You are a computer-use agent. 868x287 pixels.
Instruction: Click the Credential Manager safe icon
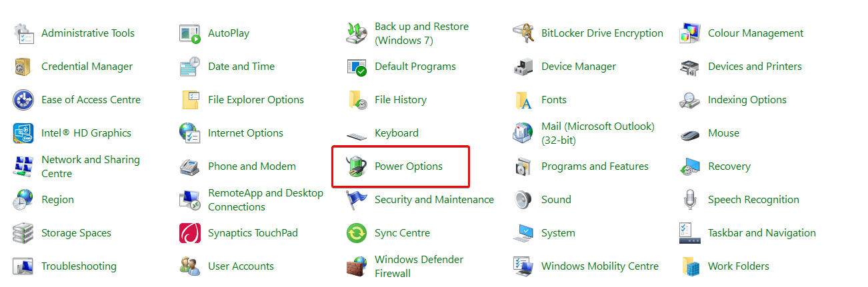click(23, 67)
